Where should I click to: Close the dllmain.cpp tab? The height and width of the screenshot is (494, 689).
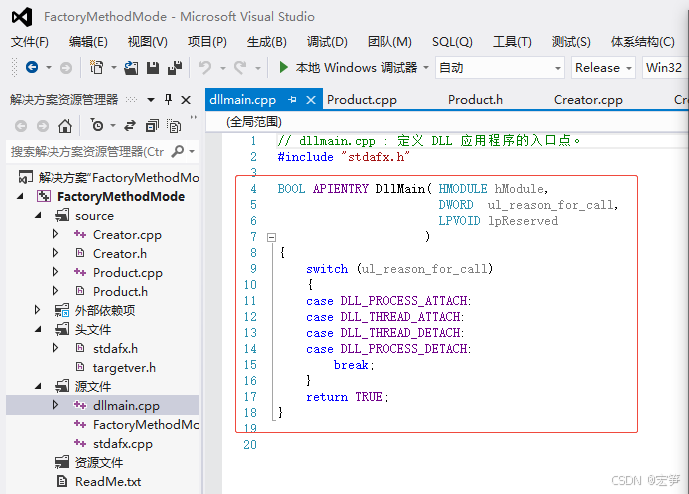tap(311, 100)
